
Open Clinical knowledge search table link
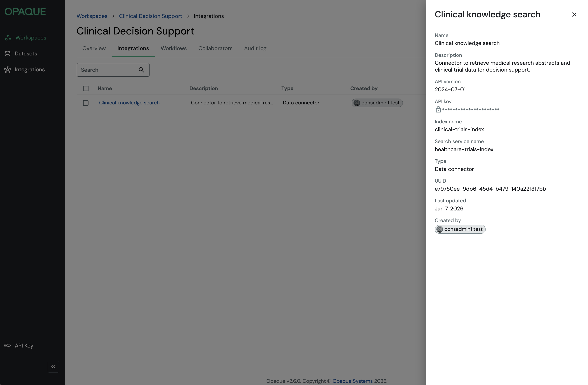tap(129, 103)
